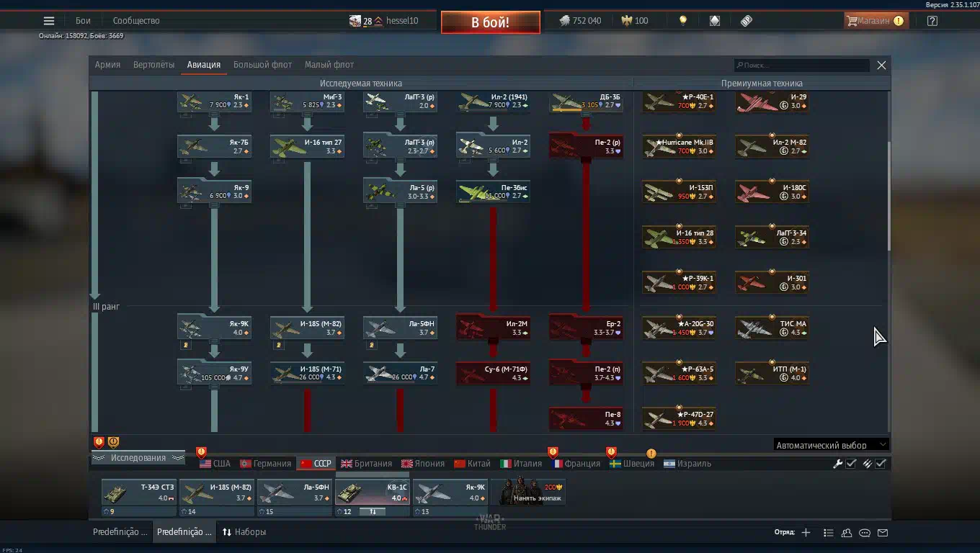This screenshot has width=980, height=553.
Task: Select Ла-7 in research tree
Action: [401, 374]
